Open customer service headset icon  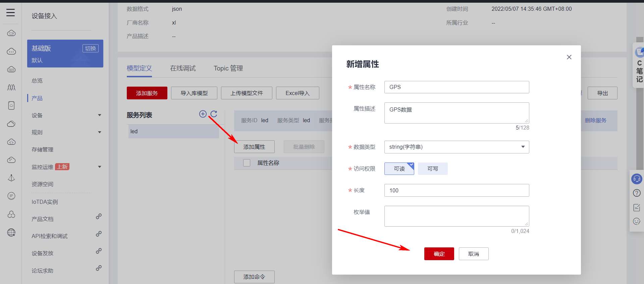coord(637,179)
